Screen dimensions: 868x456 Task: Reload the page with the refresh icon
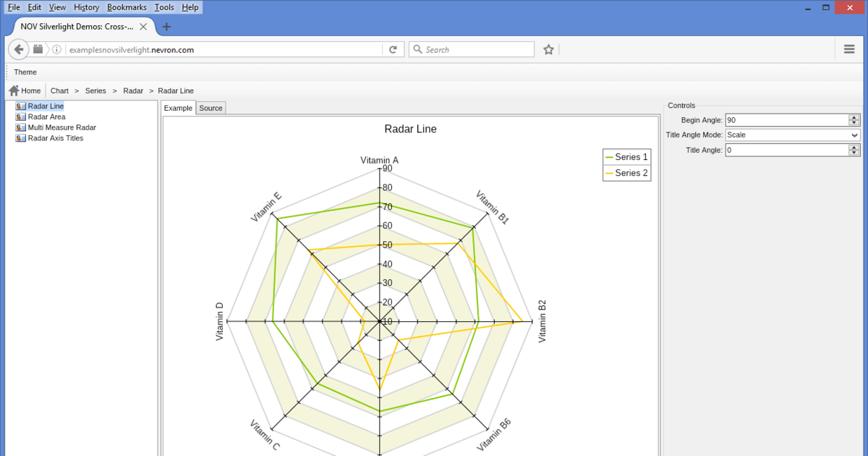click(x=393, y=49)
